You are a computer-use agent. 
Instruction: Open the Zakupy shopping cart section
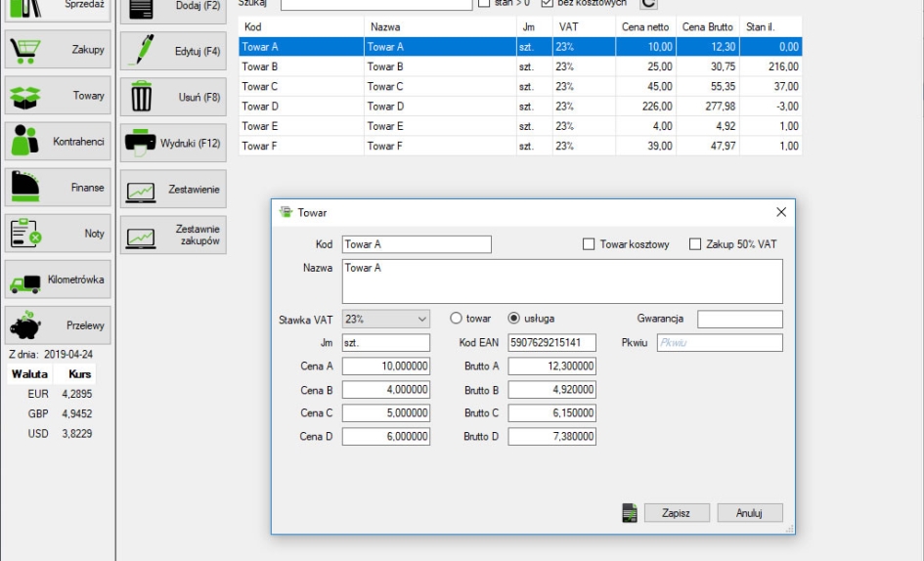click(57, 50)
